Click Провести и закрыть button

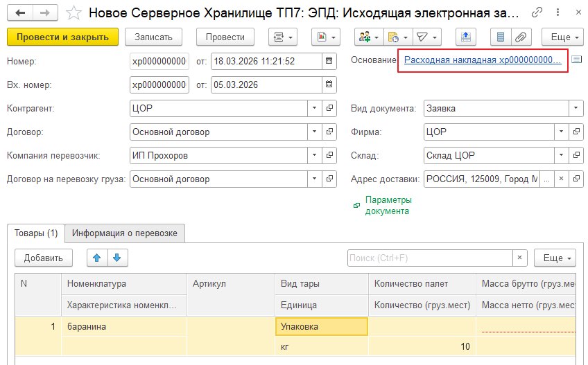point(62,37)
